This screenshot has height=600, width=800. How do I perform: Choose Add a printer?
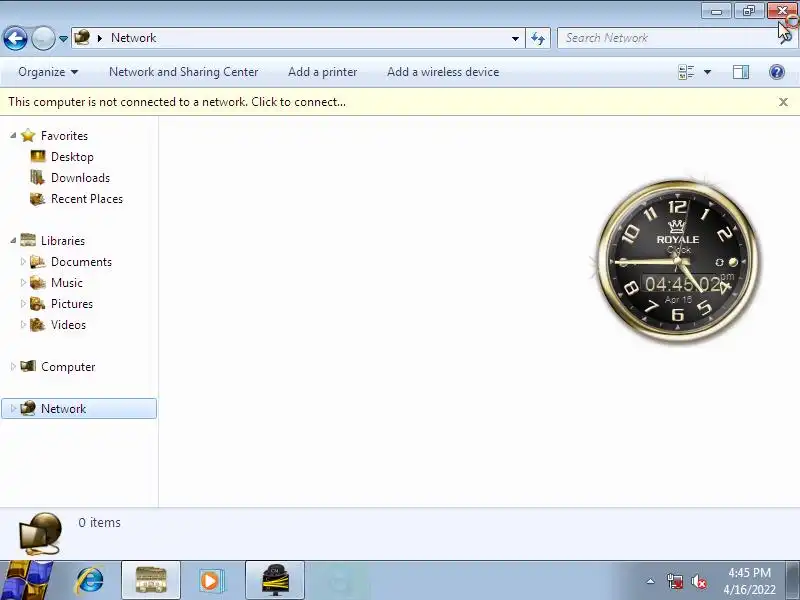322,72
